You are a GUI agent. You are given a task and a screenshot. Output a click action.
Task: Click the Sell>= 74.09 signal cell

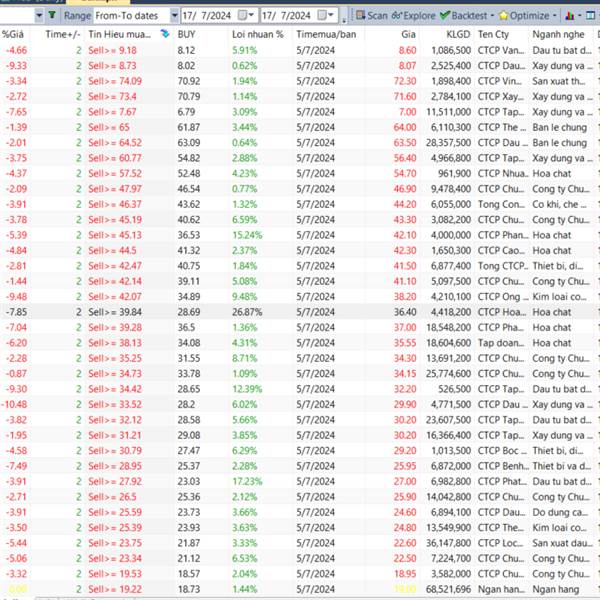115,81
